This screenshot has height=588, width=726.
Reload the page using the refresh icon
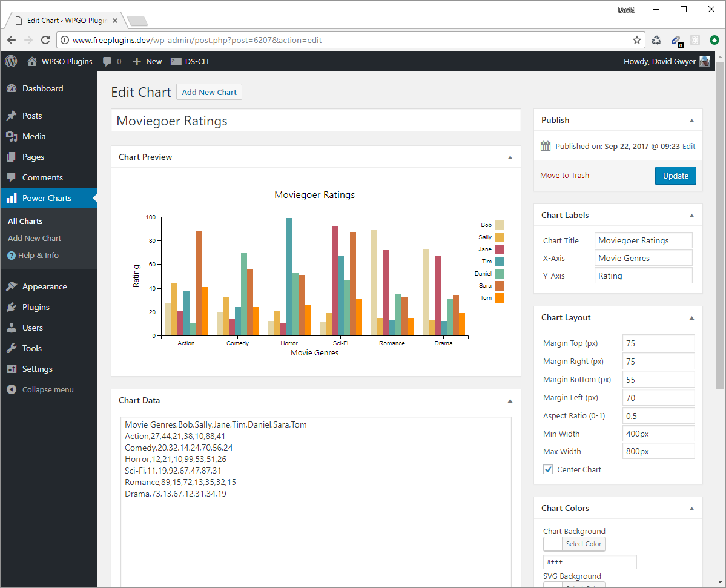(x=45, y=40)
